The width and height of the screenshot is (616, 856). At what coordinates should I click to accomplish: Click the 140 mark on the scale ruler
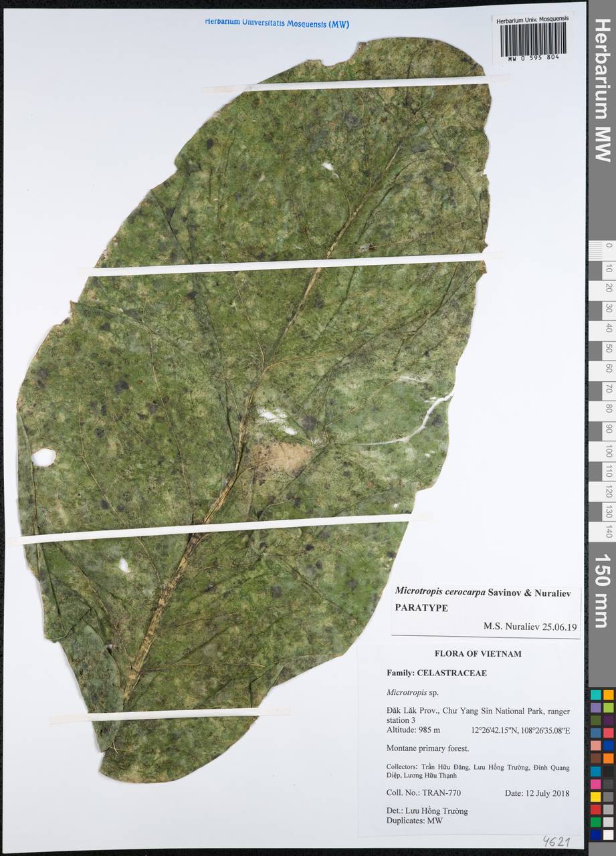coord(609,532)
